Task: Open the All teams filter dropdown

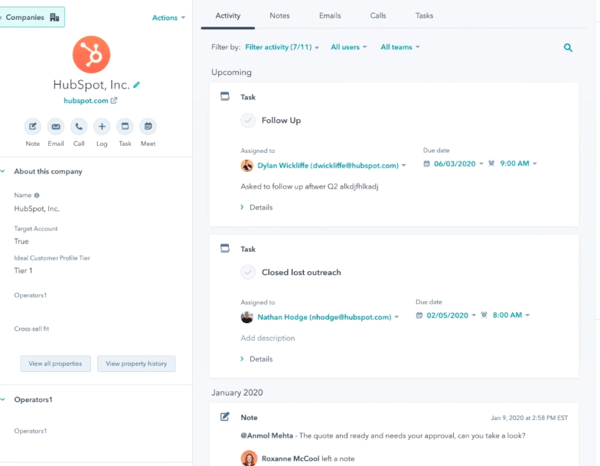Action: tap(400, 47)
